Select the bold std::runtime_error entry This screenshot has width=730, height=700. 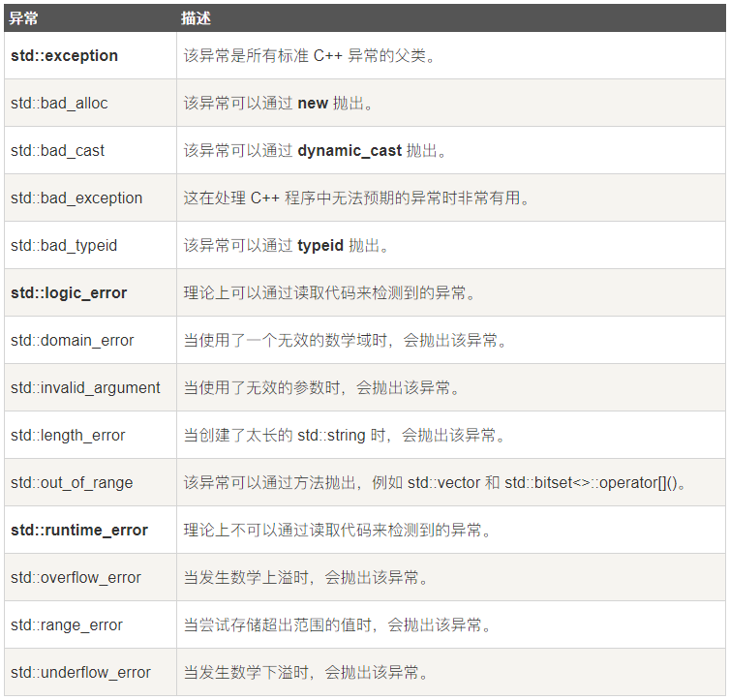(79, 530)
